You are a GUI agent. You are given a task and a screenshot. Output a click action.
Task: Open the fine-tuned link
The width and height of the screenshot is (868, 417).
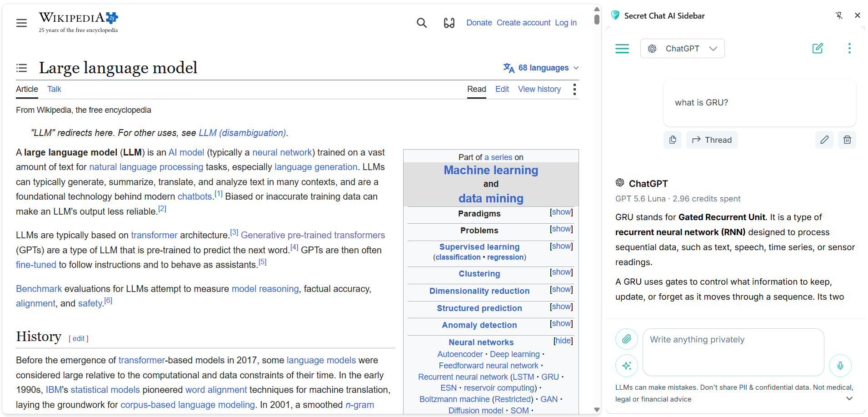tap(36, 265)
